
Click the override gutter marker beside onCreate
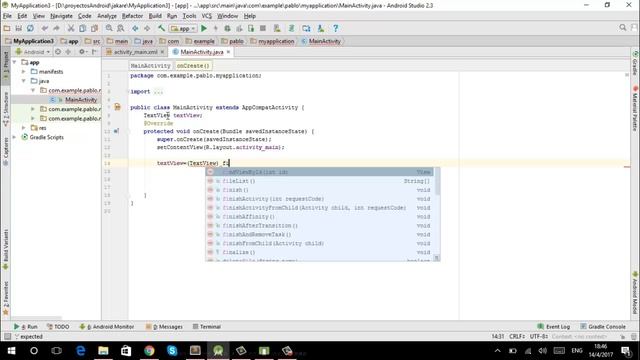pyautogui.click(x=116, y=131)
